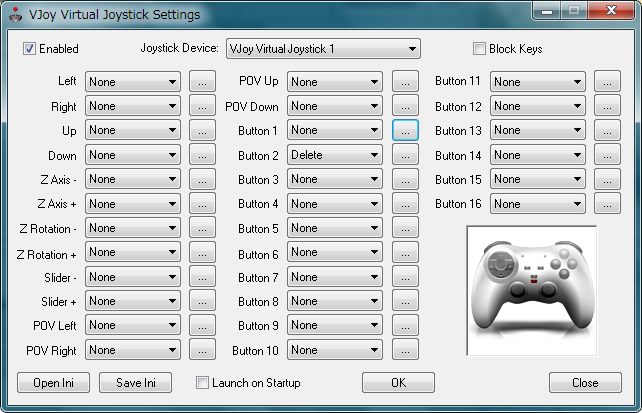Click the ... button for Right
This screenshot has width=642, height=413.
[202, 106]
